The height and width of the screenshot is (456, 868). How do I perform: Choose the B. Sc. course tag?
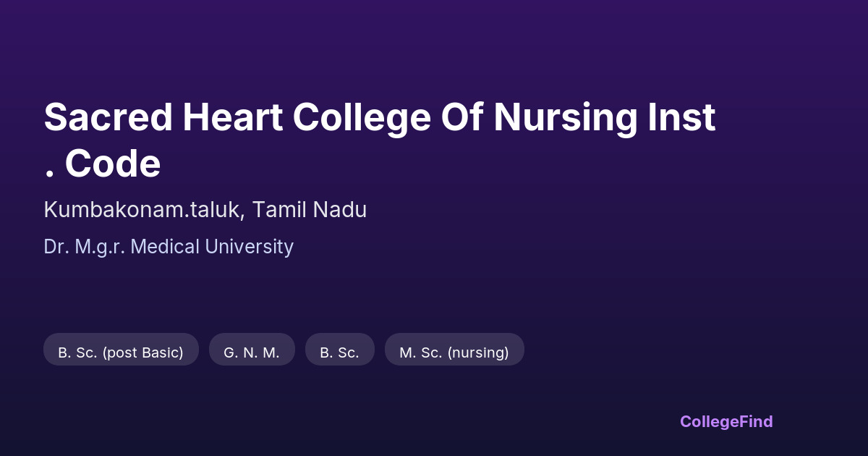click(x=339, y=352)
